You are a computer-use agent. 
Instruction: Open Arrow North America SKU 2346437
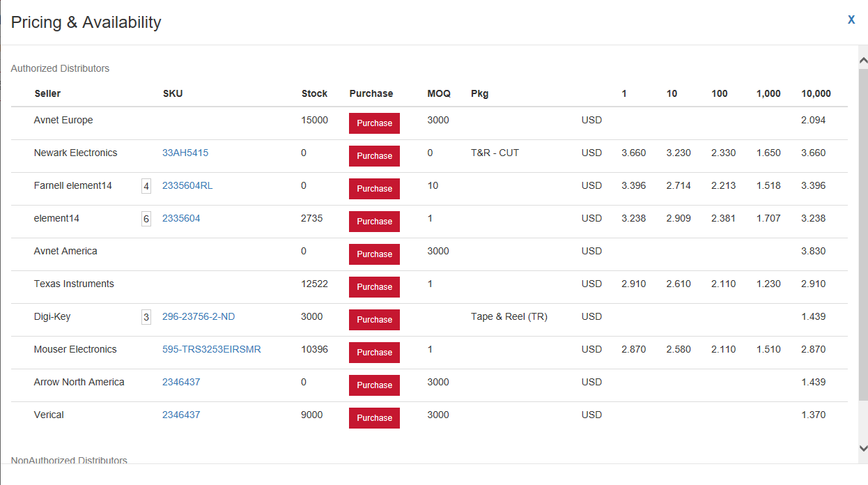[x=181, y=382]
